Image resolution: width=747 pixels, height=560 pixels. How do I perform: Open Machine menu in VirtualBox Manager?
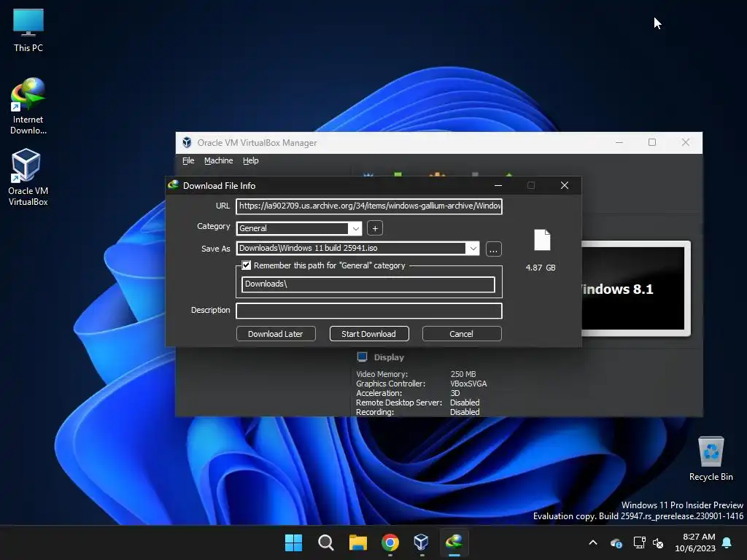219,160
